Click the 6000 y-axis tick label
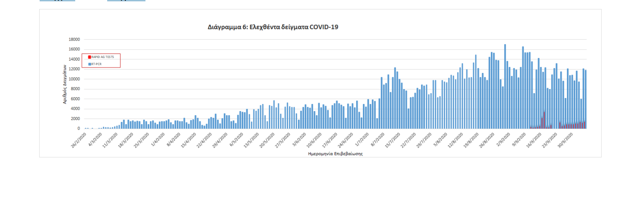The image size is (644, 215). tap(76, 99)
